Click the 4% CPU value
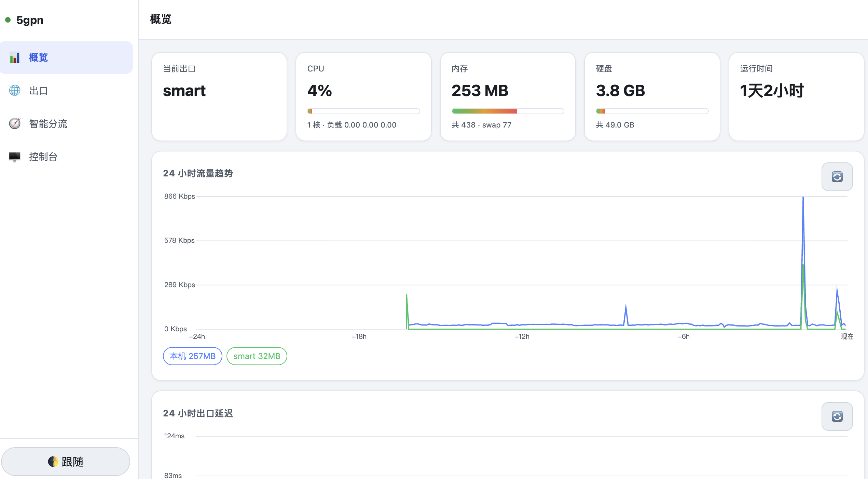Screen dimensions: 868x479 319,91
